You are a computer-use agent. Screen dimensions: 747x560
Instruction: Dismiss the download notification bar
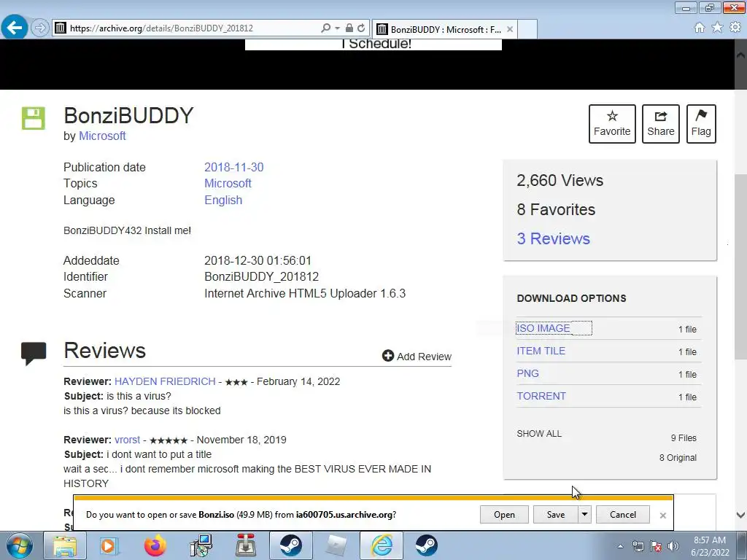pos(662,516)
